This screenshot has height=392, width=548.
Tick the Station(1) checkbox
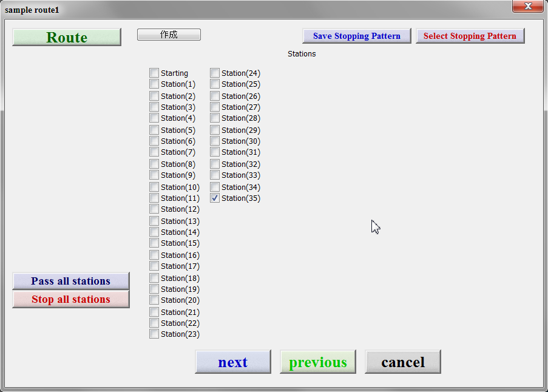pos(154,84)
